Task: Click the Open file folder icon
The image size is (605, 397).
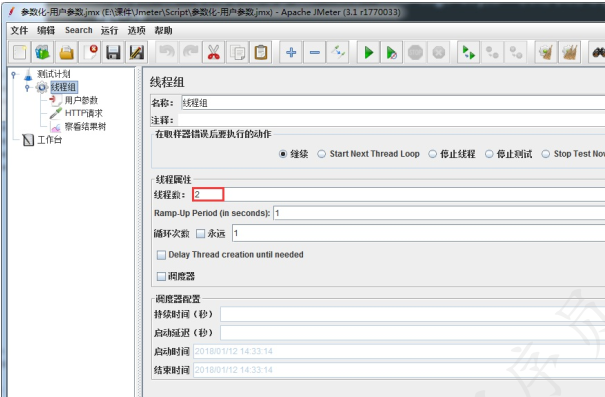Action: point(66,52)
